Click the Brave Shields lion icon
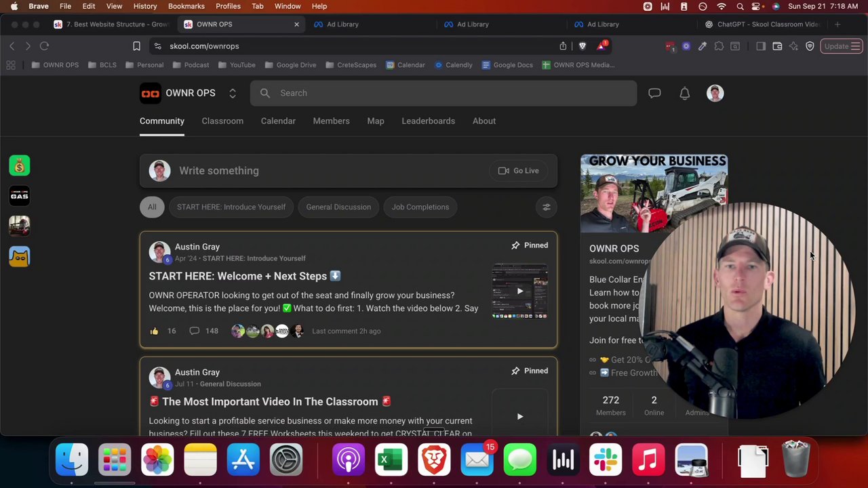868x488 pixels. point(583,46)
